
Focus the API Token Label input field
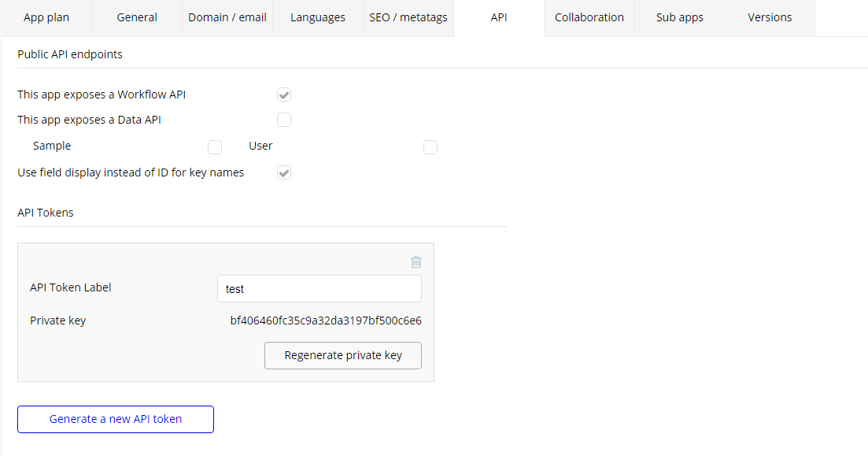click(x=319, y=288)
